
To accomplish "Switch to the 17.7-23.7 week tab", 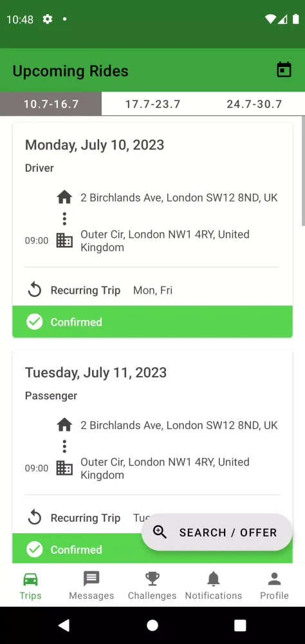I will [x=152, y=104].
